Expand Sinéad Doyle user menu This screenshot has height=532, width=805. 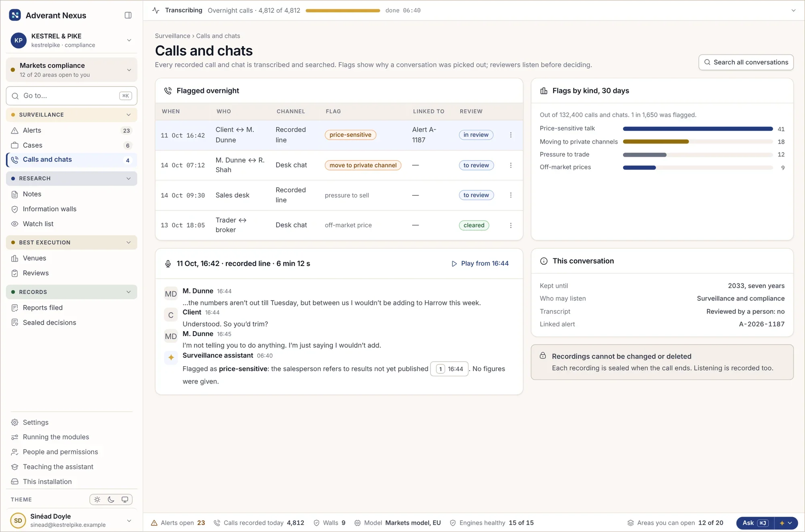click(72, 520)
